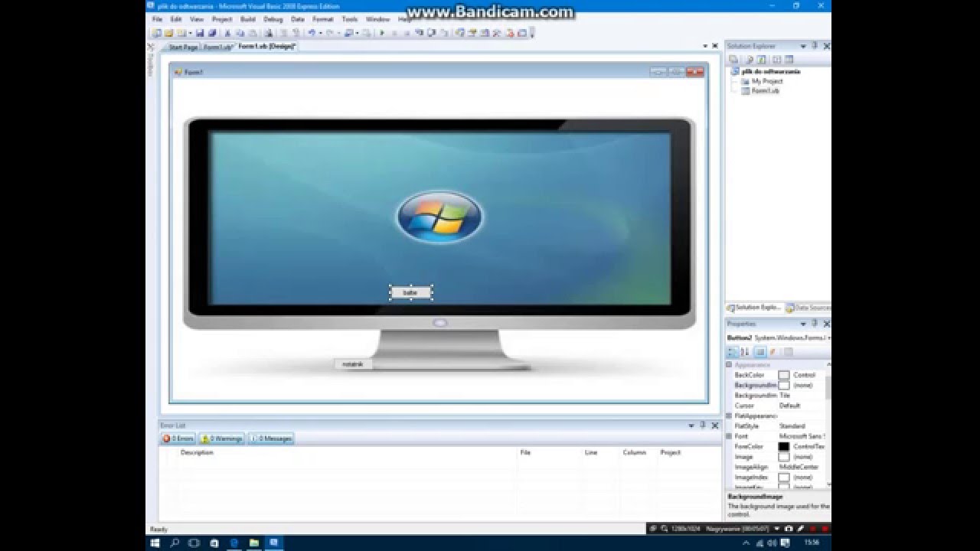Open the Properties window position dropdown
Screen dimensions: 980x551
point(803,324)
